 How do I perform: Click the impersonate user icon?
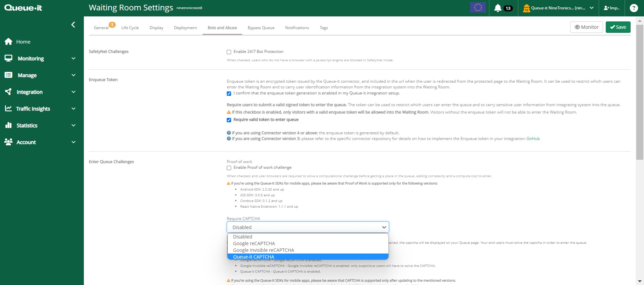606,8
